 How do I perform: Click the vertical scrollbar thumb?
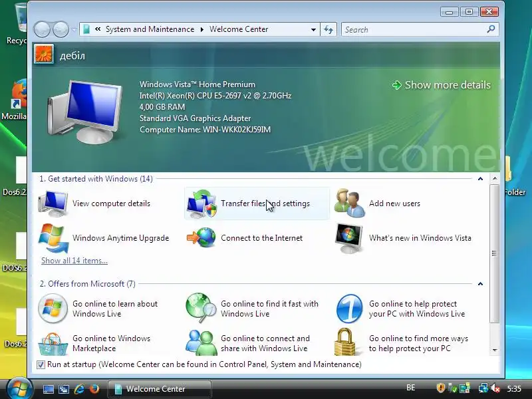coord(495,253)
